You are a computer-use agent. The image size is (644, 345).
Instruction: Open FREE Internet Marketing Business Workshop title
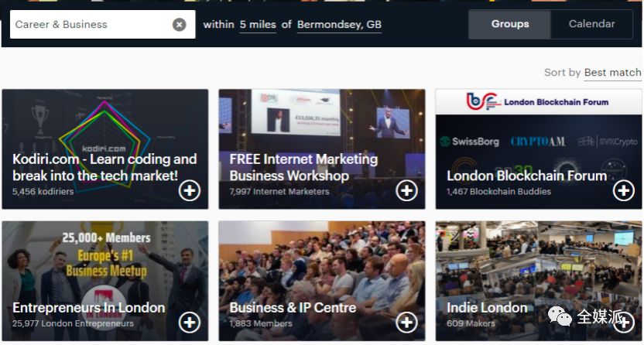[303, 167]
